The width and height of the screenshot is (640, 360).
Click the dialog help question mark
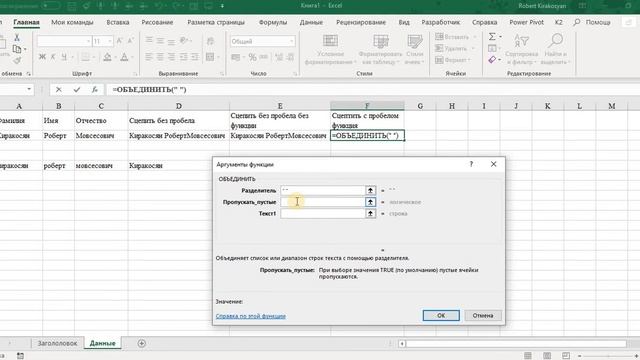(x=471, y=164)
